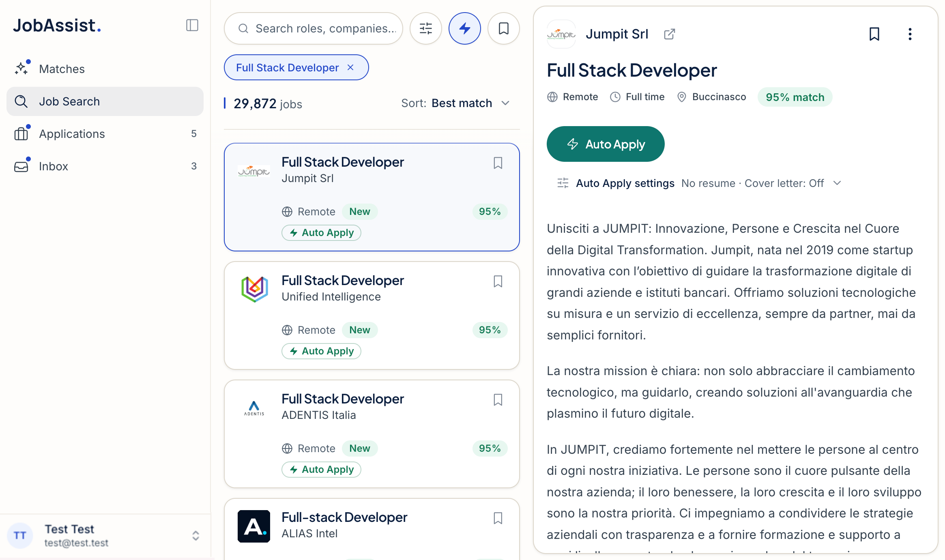Bookmark the ALIAS Intel job card
Viewport: 945px width, 560px height.
[498, 518]
